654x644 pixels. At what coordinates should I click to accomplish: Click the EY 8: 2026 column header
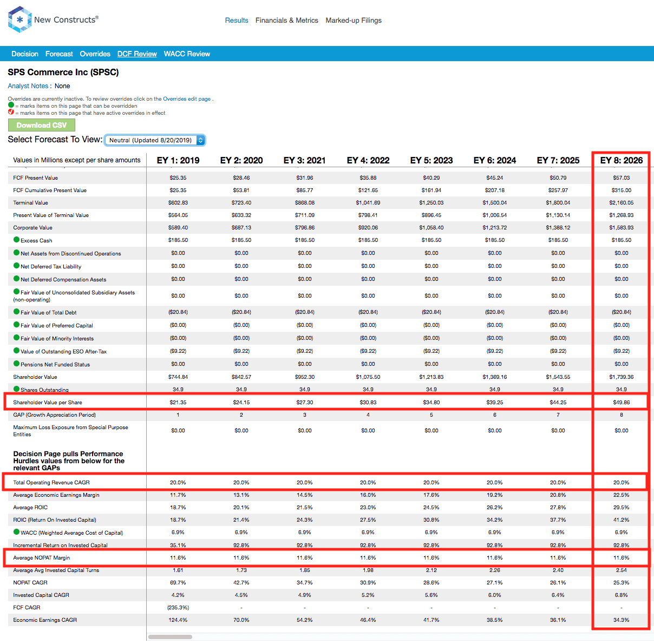(x=622, y=160)
